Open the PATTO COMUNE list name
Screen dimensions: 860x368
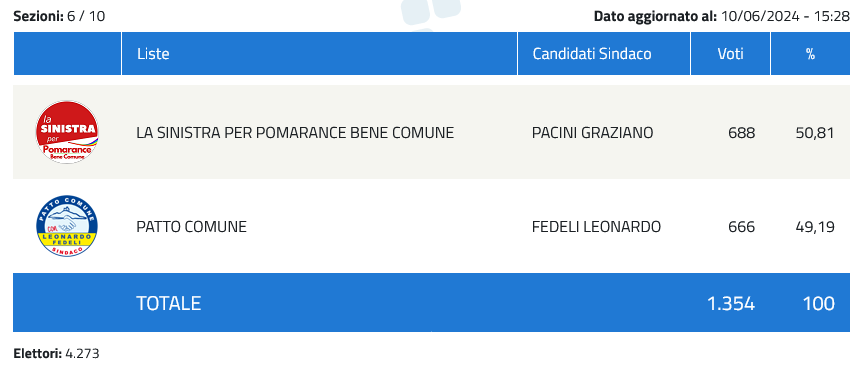(191, 227)
